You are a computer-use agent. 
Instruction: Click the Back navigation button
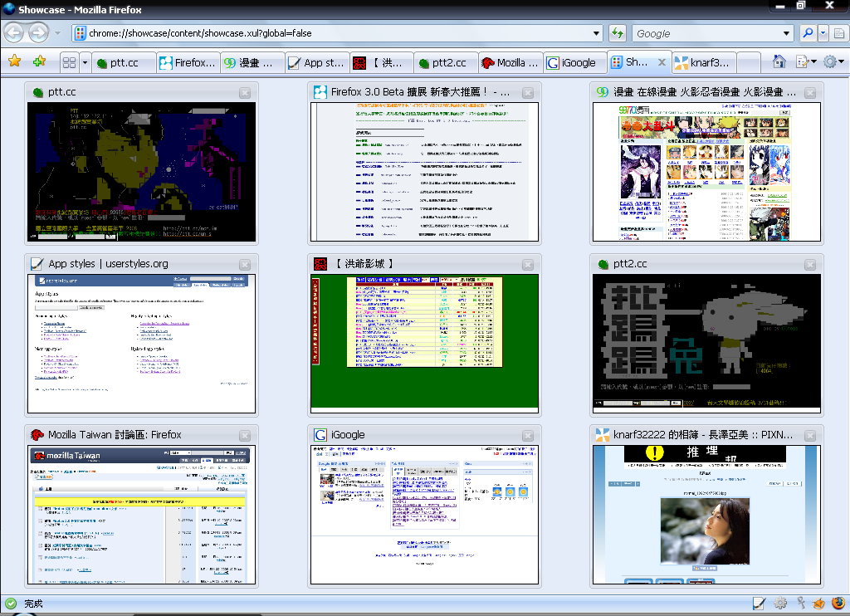click(14, 33)
